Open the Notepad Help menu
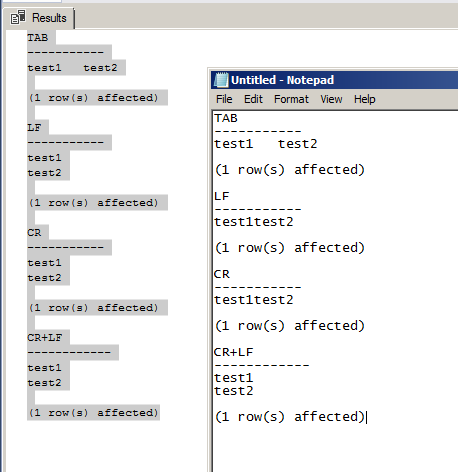The height and width of the screenshot is (472, 458). click(365, 99)
